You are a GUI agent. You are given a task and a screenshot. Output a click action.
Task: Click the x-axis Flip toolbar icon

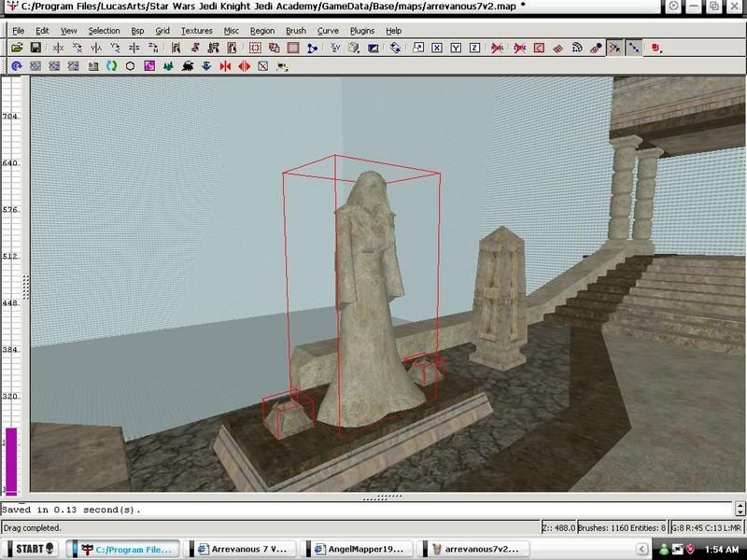click(58, 47)
